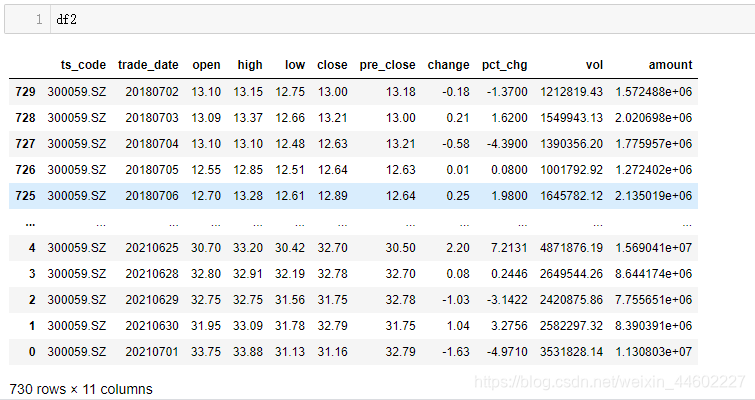The width and height of the screenshot is (755, 400).
Task: Click amount value 1.130803e+07
Action: 653,351
